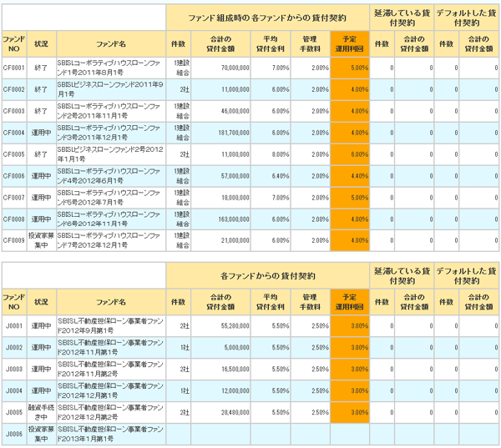Click bottom table 状況 column header
Viewport: 501px width, 448px height.
pyautogui.click(x=41, y=302)
